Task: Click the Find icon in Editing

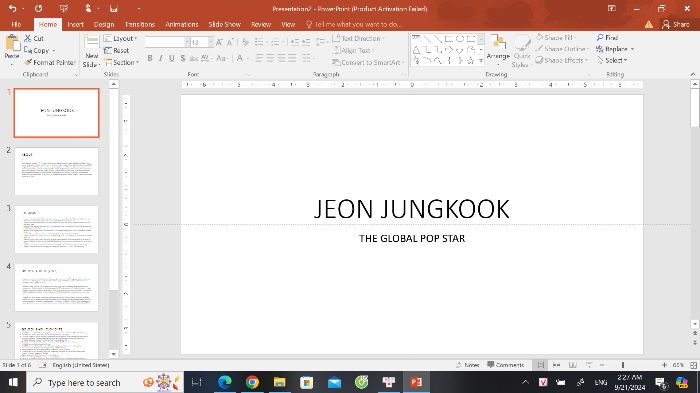Action: (x=600, y=38)
